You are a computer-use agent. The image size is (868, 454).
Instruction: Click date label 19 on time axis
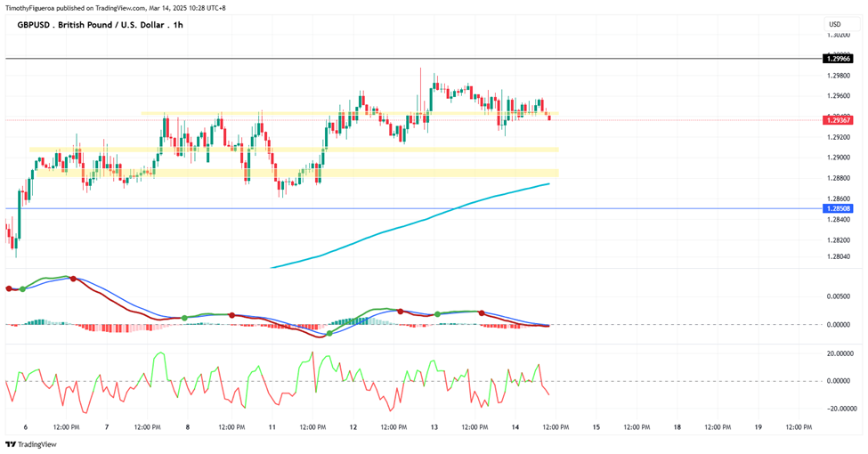pyautogui.click(x=758, y=427)
